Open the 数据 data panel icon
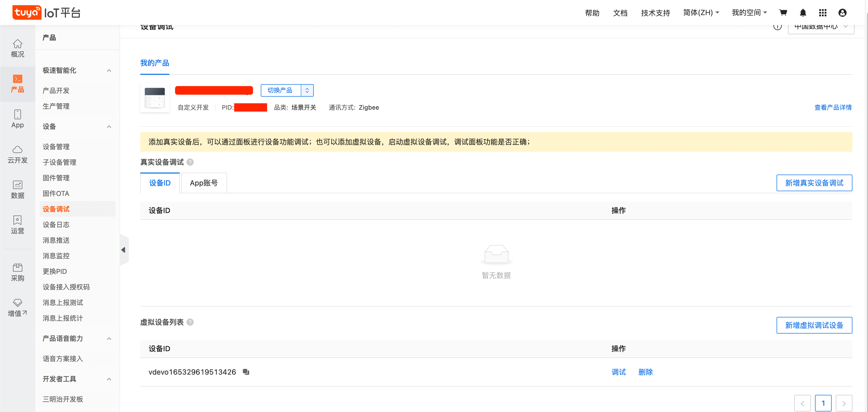This screenshot has height=412, width=868. 17,189
